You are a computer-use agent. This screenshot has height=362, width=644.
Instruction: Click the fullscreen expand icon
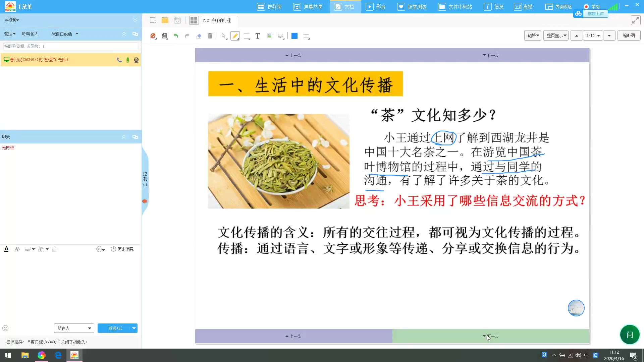point(636,20)
